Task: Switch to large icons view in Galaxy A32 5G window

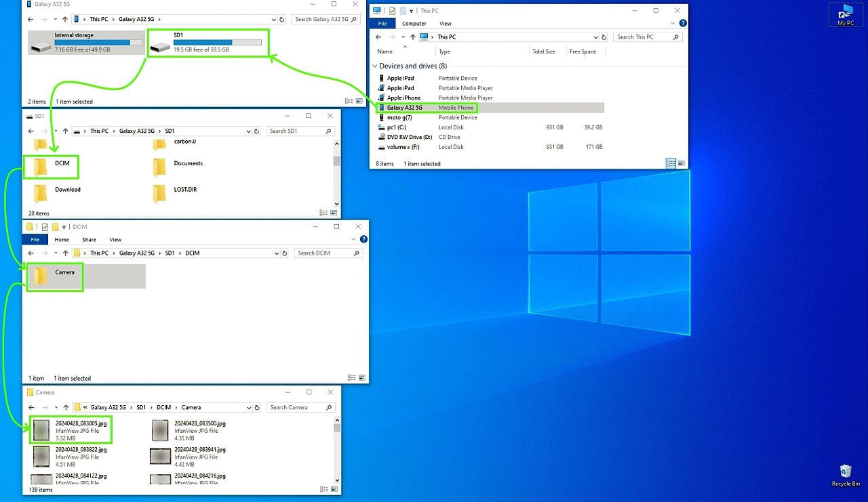Action: coord(359,101)
